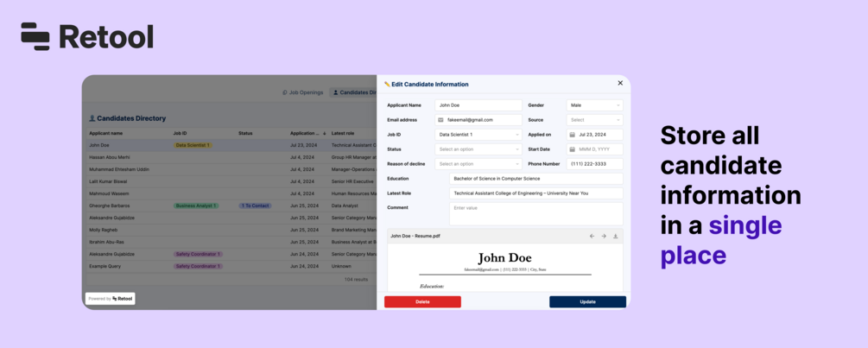Click the Job ID column header
Viewport: 868px width, 348px height.
[x=180, y=133]
